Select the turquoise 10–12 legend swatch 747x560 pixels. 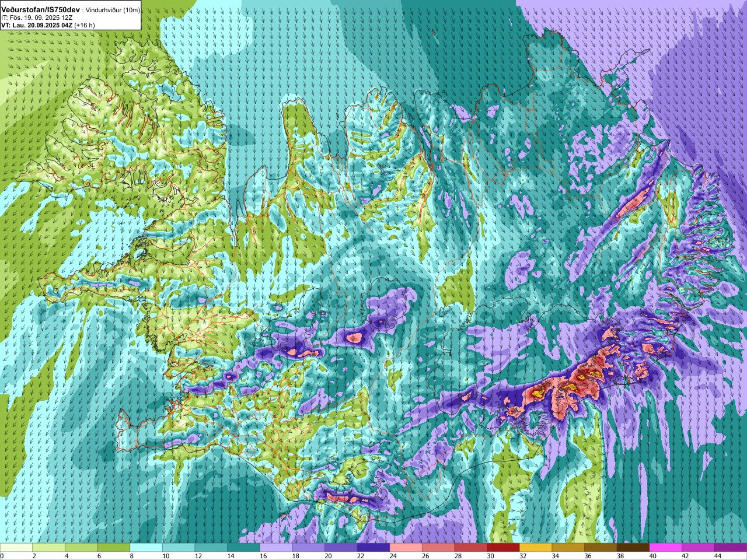(179, 548)
